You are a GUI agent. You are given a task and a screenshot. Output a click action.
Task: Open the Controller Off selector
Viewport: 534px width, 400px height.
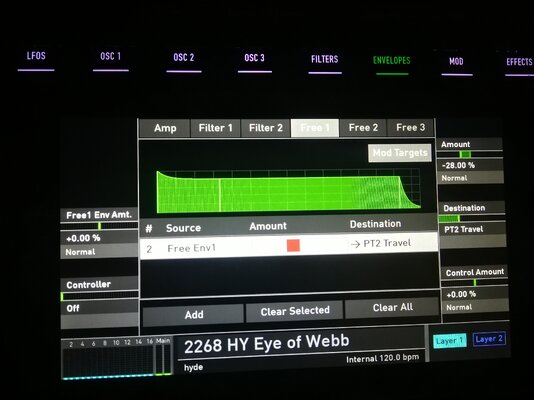tap(99, 308)
